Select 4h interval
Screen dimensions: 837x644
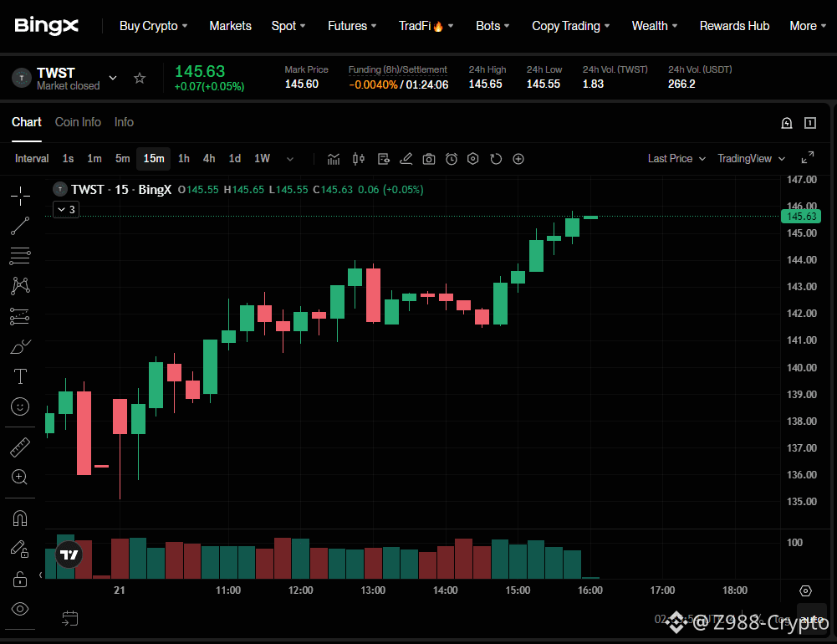point(209,159)
